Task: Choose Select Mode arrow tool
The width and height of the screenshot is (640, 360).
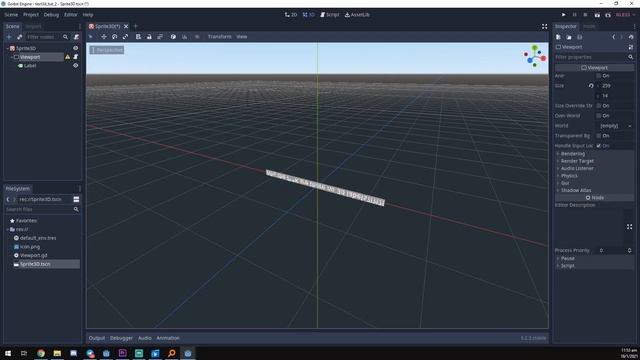Action: [91, 37]
